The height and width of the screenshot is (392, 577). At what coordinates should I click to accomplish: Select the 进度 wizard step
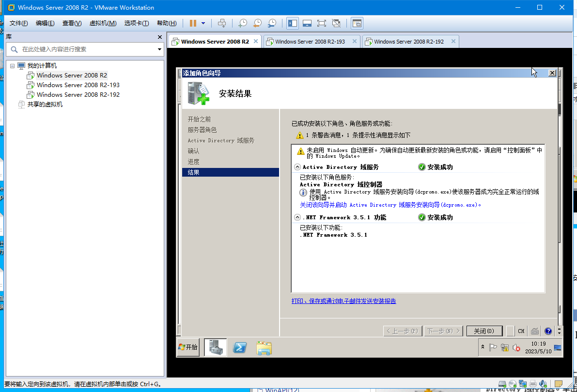pos(193,162)
